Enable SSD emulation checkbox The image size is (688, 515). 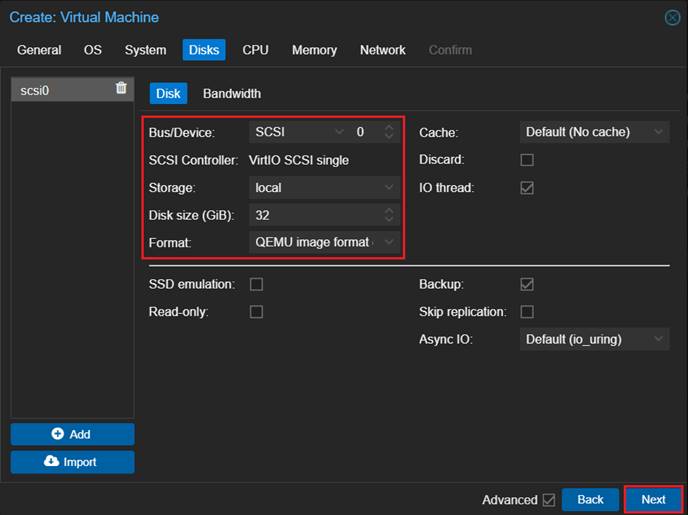click(x=256, y=285)
